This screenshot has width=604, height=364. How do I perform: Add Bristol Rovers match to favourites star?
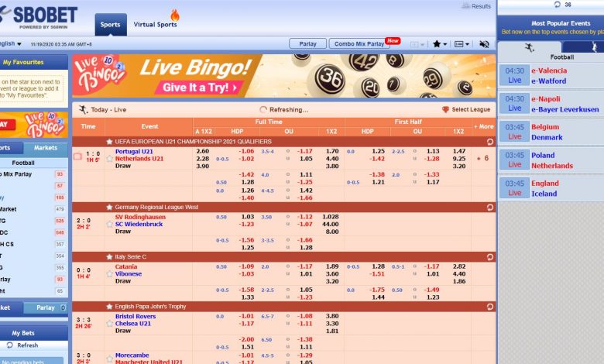point(110,323)
